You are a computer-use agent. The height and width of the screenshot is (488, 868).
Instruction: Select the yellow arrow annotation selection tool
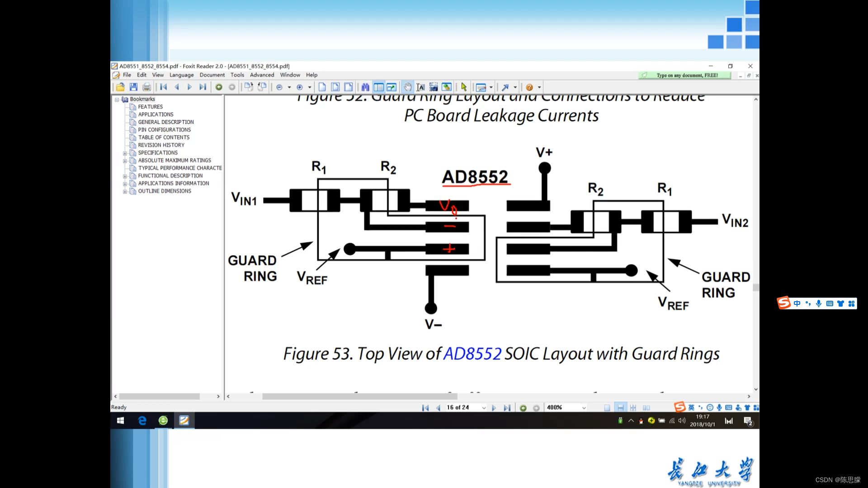click(464, 87)
